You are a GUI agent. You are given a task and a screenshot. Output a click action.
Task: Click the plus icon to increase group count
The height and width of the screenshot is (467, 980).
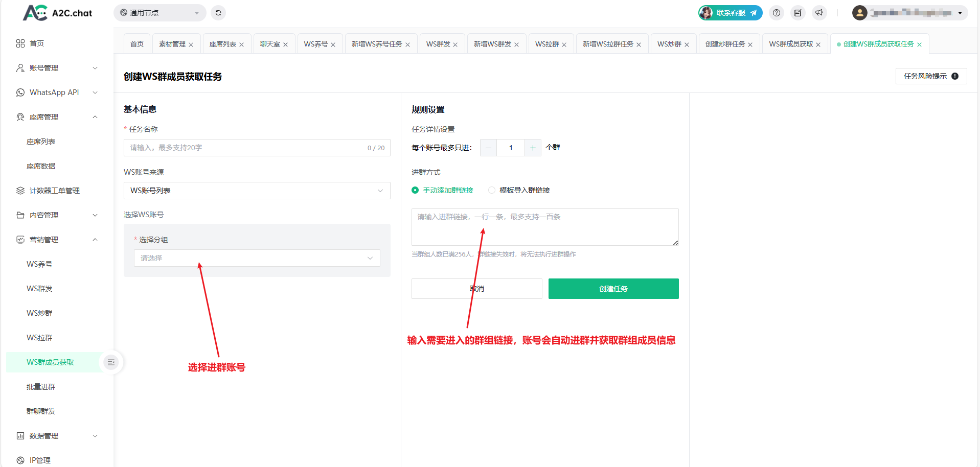click(x=533, y=148)
